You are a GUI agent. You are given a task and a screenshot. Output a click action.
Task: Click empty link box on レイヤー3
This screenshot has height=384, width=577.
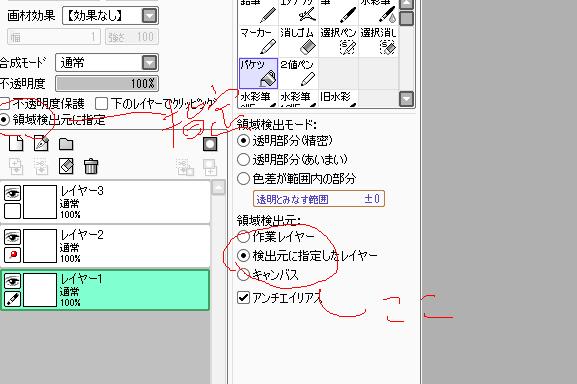(x=13, y=211)
